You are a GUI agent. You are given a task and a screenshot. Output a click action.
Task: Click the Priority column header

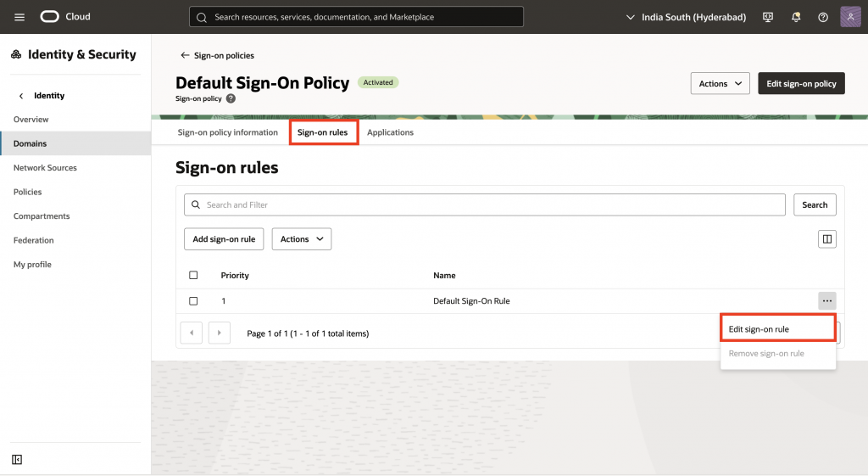click(x=235, y=276)
